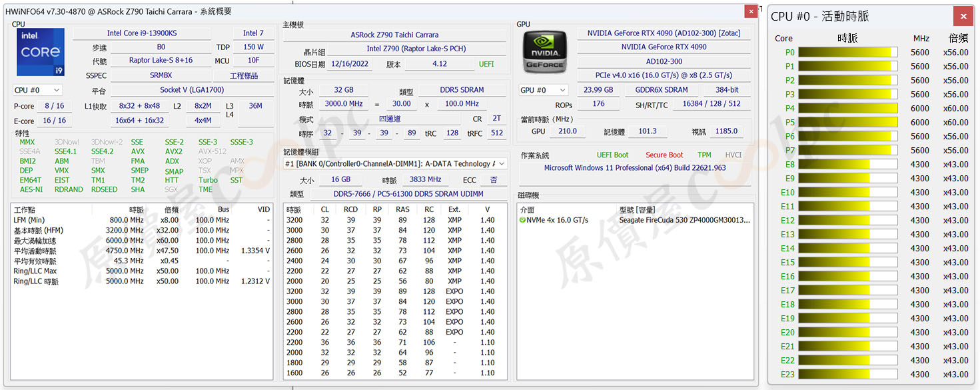The width and height of the screenshot is (980, 390).
Task: Click the Intel 7 process field
Action: pyautogui.click(x=253, y=33)
